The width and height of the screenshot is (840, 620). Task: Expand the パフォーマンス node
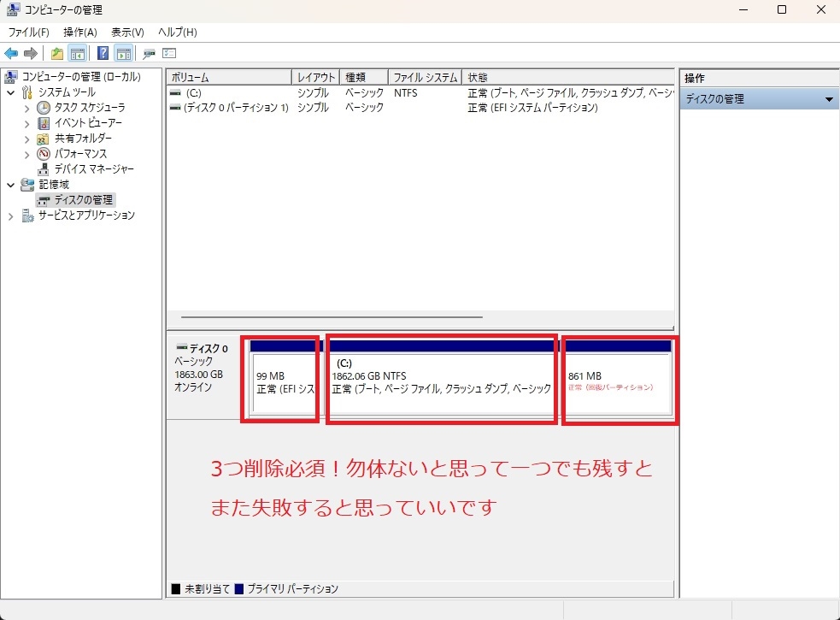(26, 155)
